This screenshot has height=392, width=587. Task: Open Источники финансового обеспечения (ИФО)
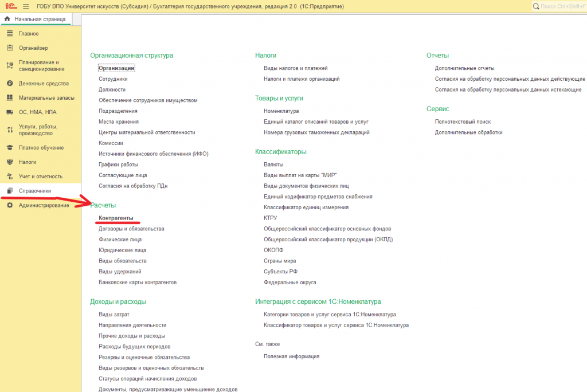tap(154, 154)
